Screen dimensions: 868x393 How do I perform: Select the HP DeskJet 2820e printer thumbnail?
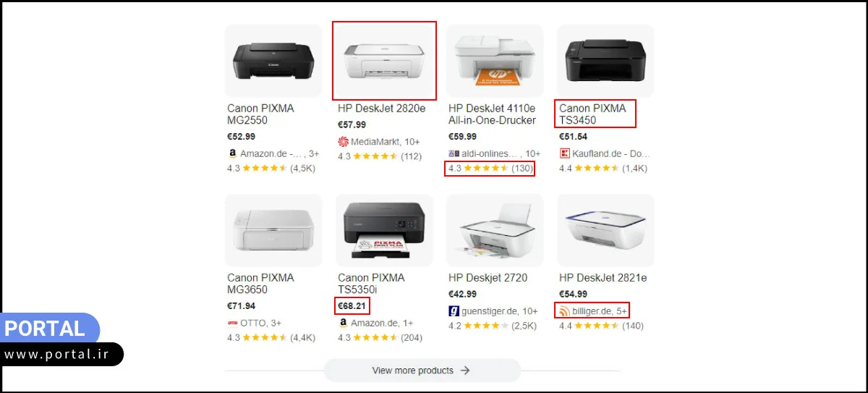click(x=384, y=61)
